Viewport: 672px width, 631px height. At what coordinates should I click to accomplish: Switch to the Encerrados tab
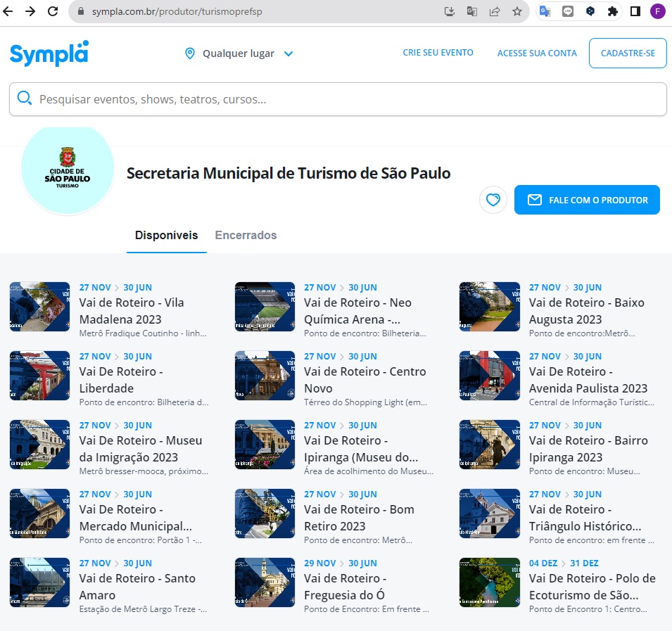[246, 235]
